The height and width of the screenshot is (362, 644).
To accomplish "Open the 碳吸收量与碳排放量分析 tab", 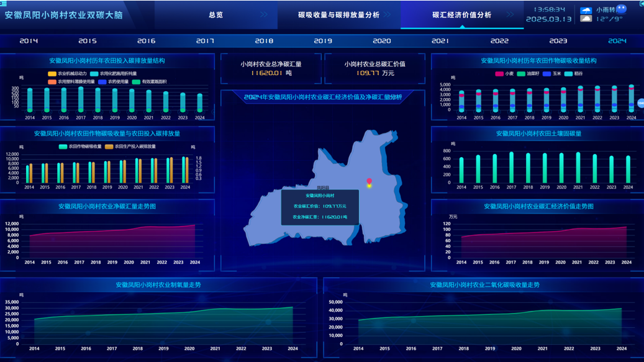I will click(338, 15).
